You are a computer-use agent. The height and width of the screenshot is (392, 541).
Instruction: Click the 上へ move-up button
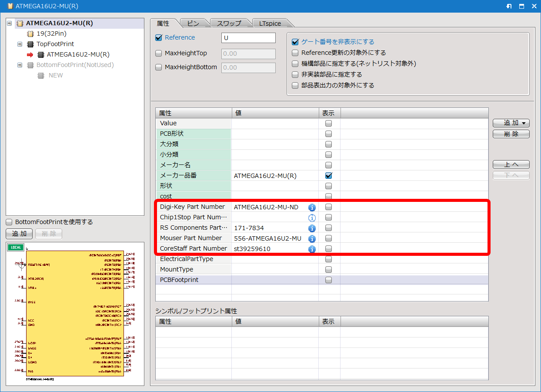[x=511, y=164]
